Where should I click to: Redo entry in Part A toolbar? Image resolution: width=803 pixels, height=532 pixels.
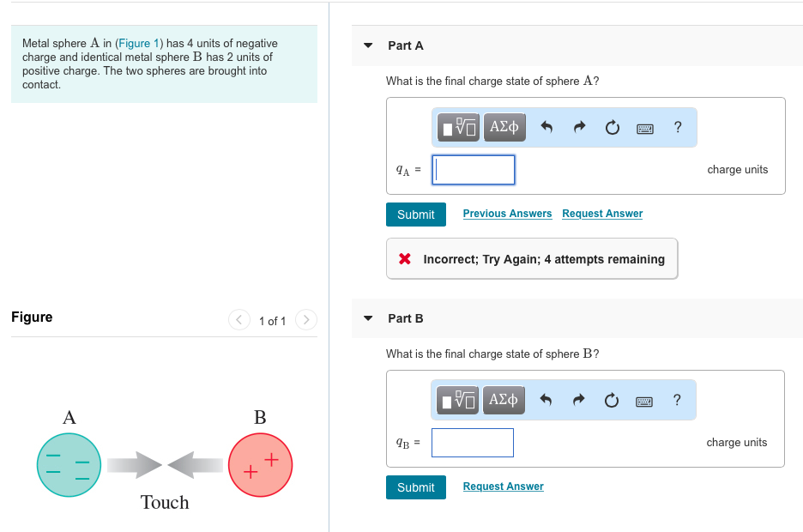pyautogui.click(x=579, y=128)
